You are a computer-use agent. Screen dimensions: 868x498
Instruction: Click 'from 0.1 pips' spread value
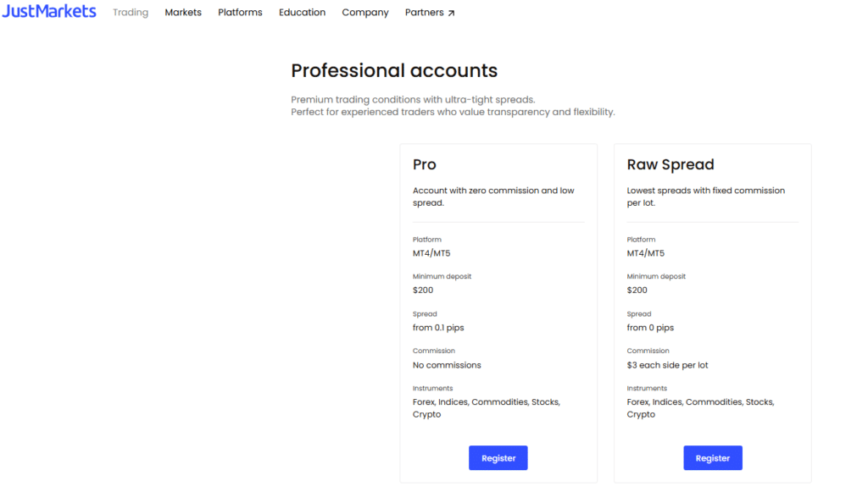438,328
